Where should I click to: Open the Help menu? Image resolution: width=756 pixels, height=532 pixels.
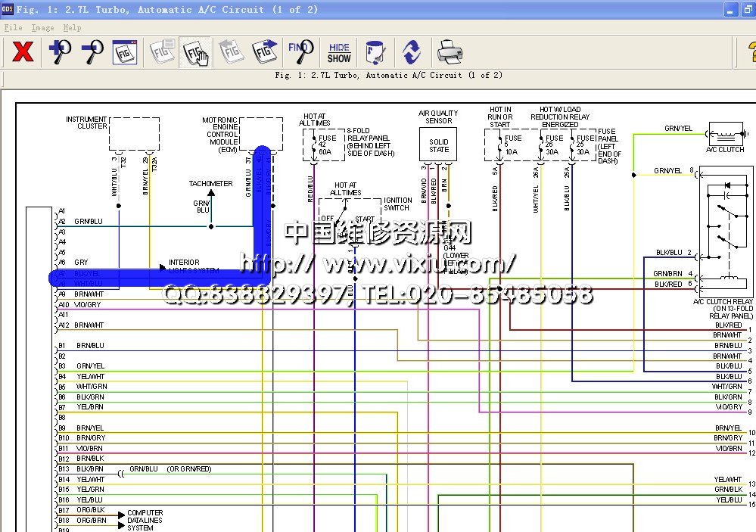72,27
